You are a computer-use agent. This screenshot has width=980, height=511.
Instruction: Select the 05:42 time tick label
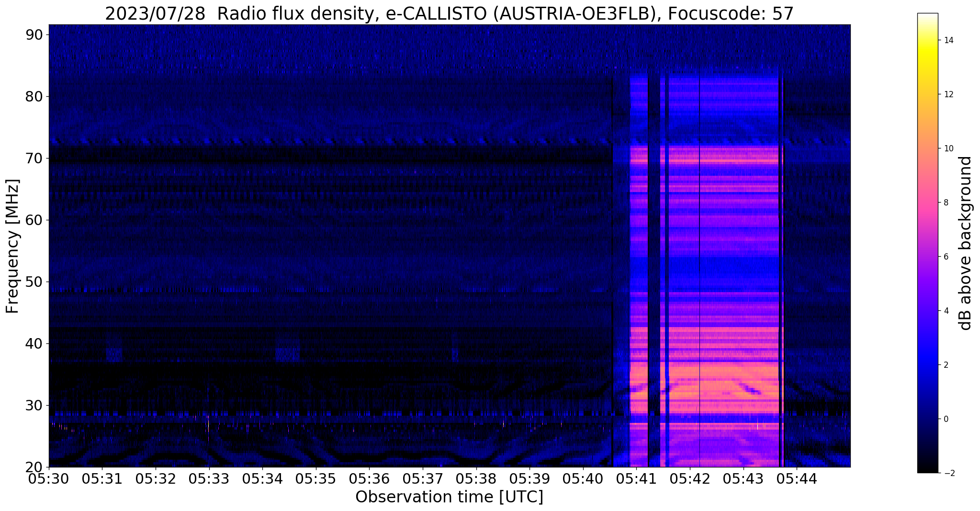(x=690, y=479)
